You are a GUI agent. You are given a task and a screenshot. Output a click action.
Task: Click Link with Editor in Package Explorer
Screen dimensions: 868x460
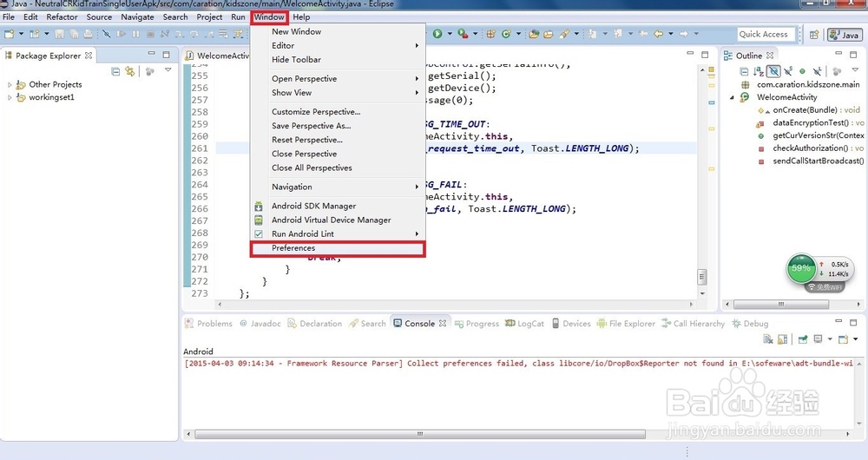tap(130, 71)
